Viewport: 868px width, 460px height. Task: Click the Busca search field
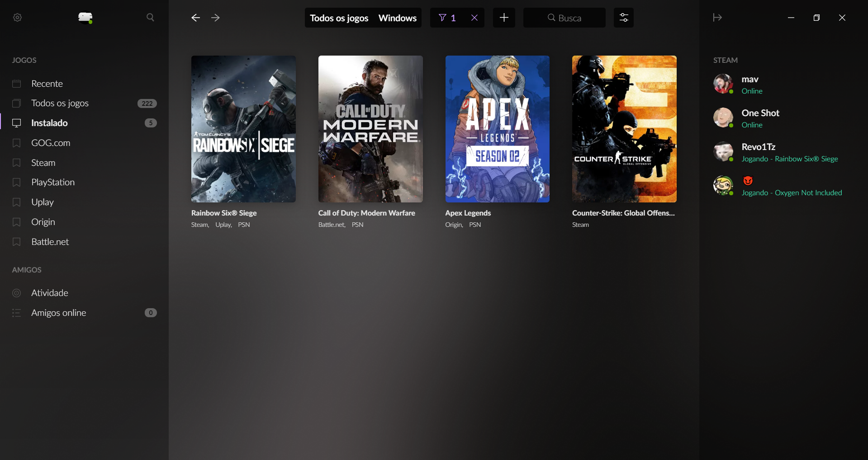[564, 18]
